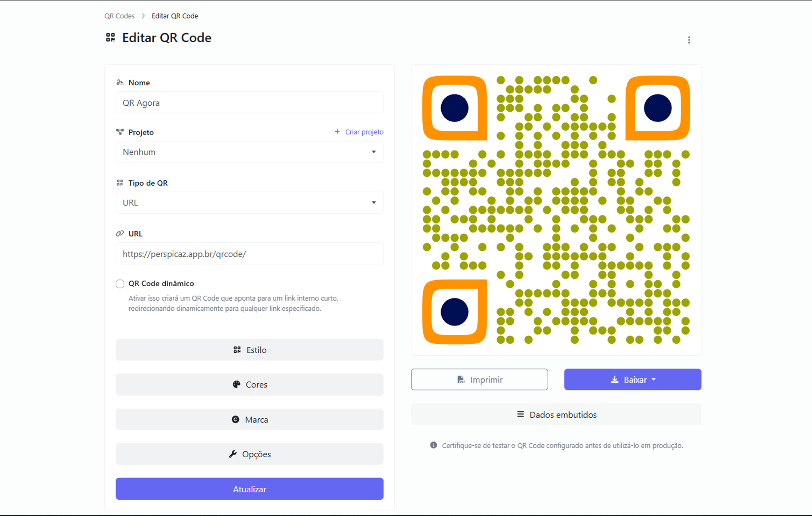Click the three-dot options menu icon
This screenshot has height=516, width=812.
(x=688, y=40)
